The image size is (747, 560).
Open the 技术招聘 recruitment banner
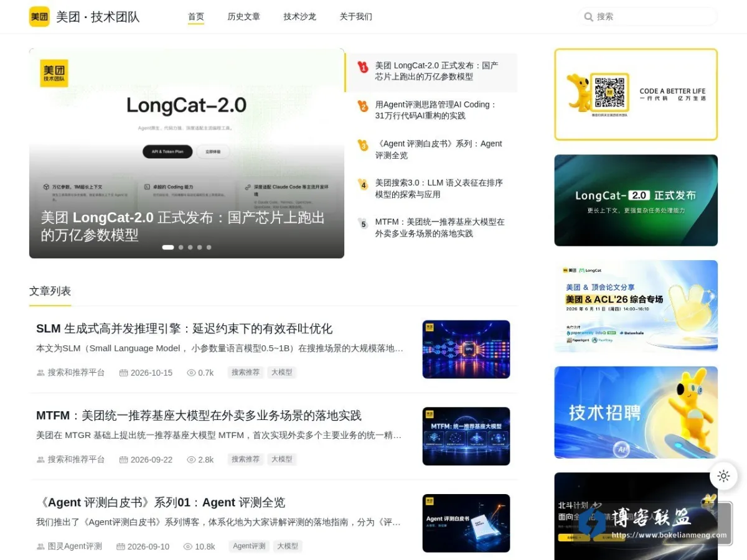(x=636, y=413)
